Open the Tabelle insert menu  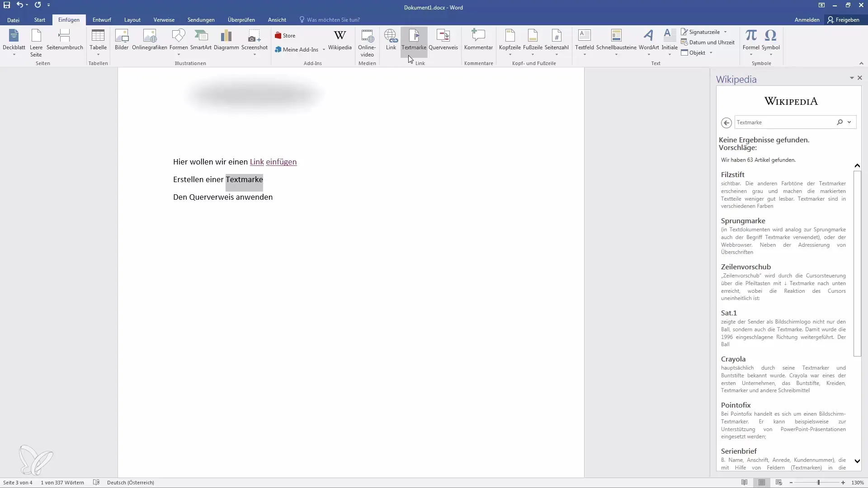[98, 42]
